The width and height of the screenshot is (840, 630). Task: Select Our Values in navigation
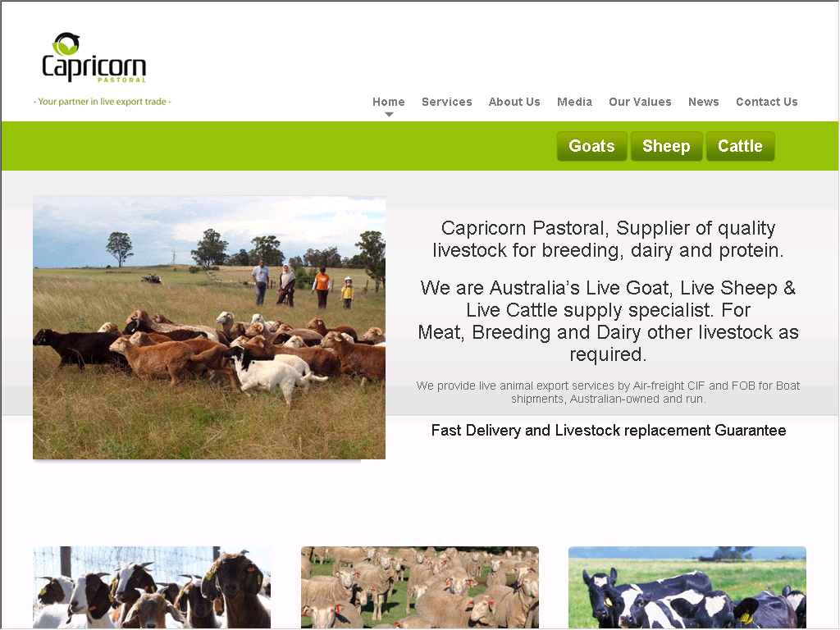point(640,102)
